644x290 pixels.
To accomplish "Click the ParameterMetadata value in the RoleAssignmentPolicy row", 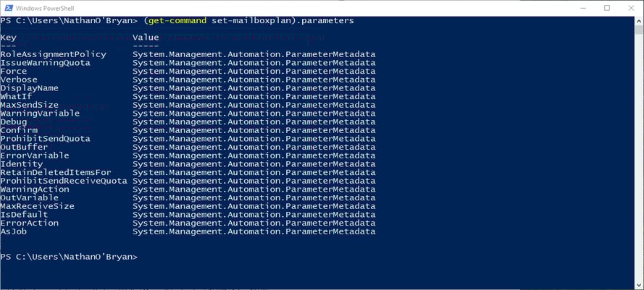I will click(x=254, y=54).
